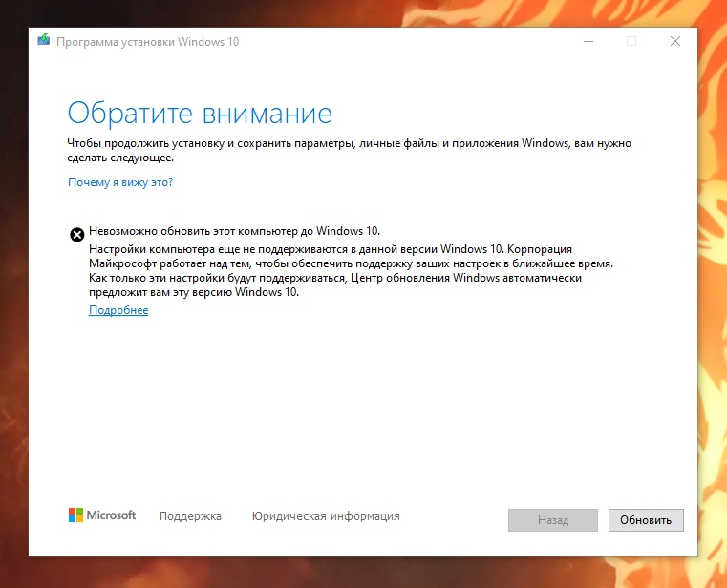
Task: Open the 'Почему я вижу это?' link
Action: tap(120, 182)
